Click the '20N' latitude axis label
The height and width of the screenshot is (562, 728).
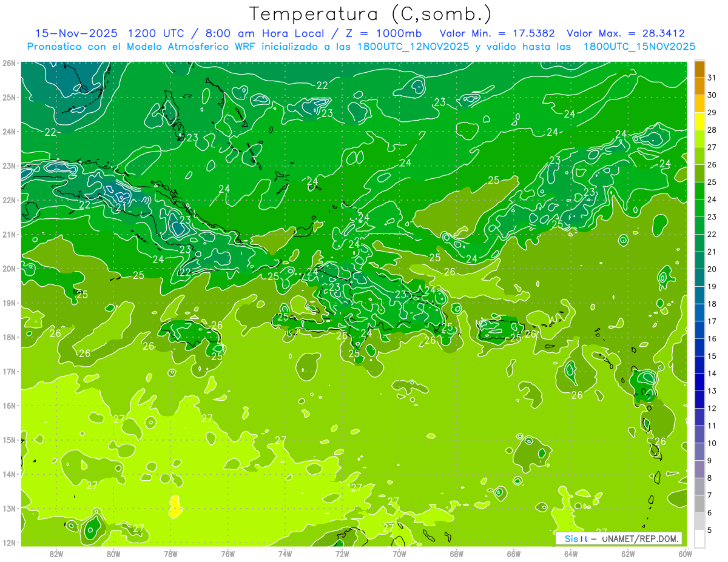(8, 269)
